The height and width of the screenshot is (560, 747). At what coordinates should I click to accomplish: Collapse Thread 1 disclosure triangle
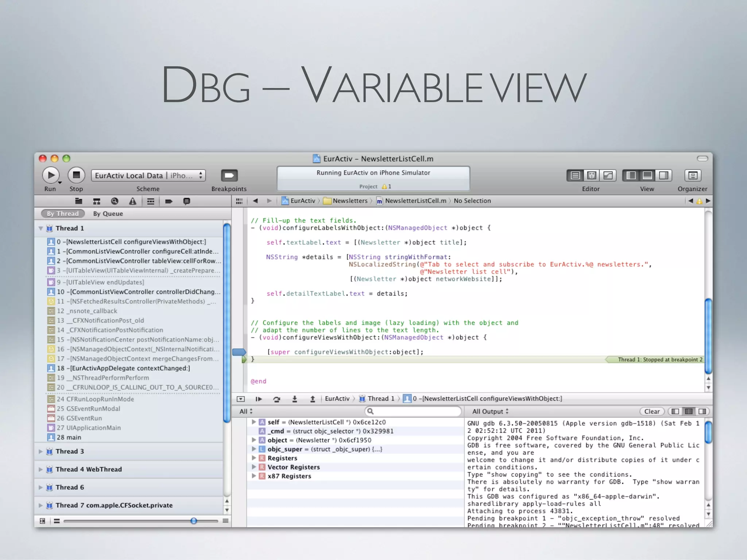(40, 229)
